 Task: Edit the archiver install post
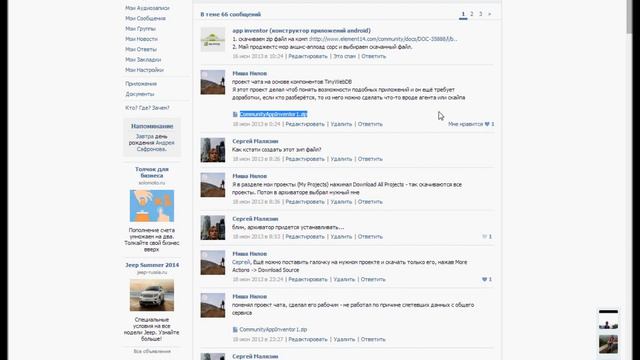(305, 237)
